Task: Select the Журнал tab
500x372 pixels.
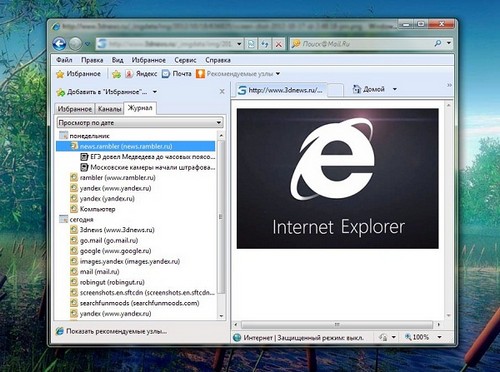Action: point(140,108)
